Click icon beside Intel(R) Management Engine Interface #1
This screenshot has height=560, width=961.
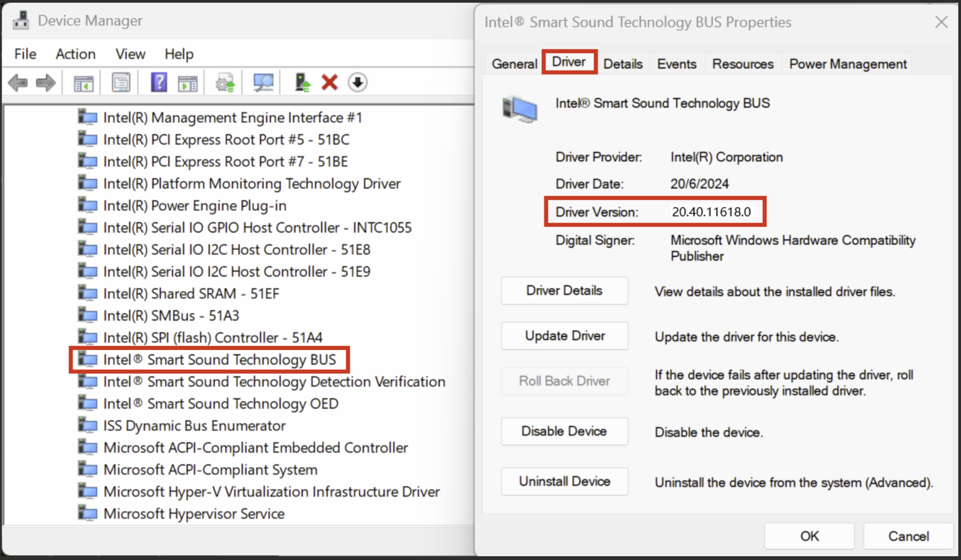click(88, 117)
